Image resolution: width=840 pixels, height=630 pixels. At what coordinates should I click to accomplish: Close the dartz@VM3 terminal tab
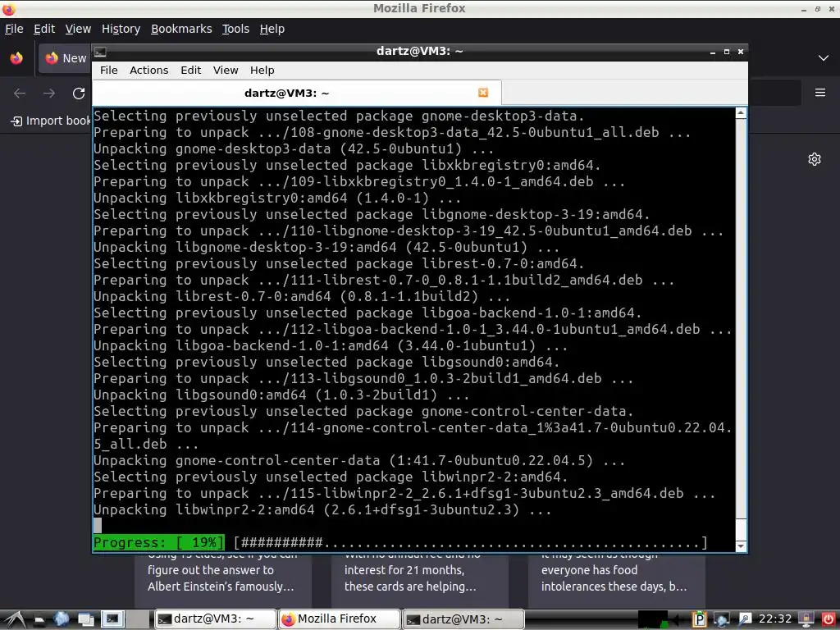482,93
